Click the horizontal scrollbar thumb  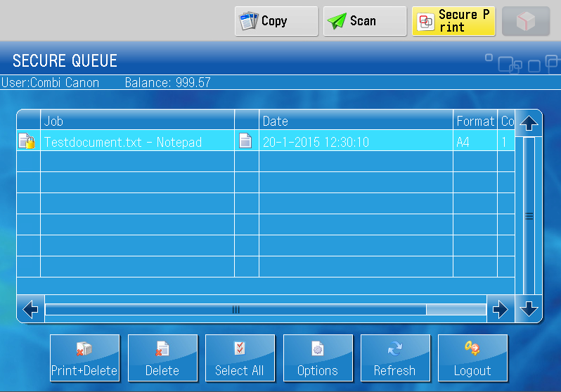click(x=236, y=309)
